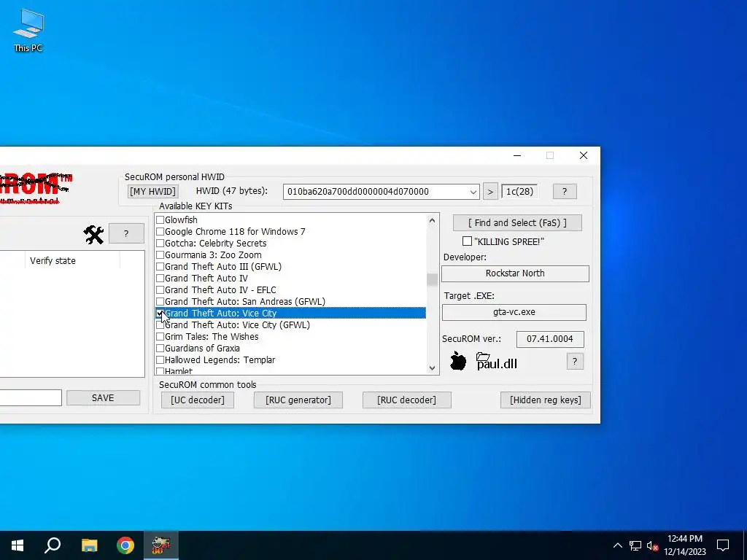Click the text field left of SAVE
747x560 pixels.
tap(31, 397)
